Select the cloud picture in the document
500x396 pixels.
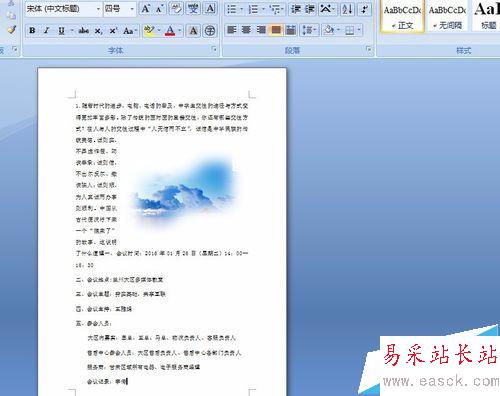click(x=184, y=192)
